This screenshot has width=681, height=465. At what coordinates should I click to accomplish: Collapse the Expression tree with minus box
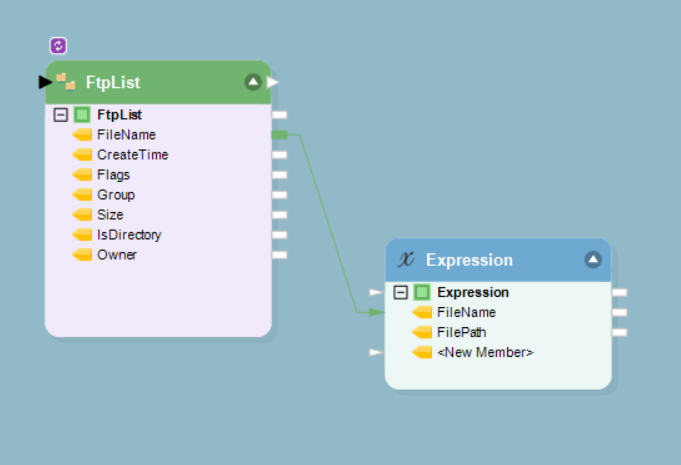[400, 292]
